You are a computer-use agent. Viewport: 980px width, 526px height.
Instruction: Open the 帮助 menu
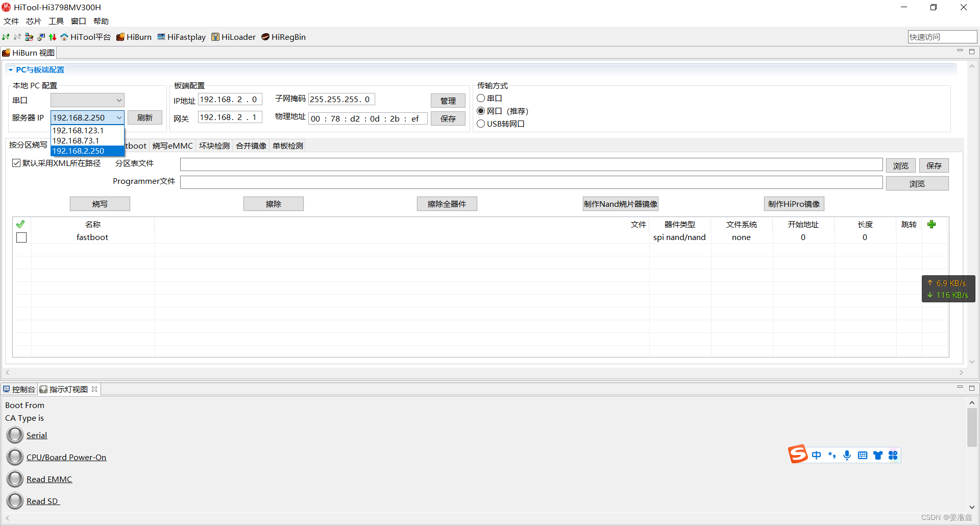click(101, 21)
